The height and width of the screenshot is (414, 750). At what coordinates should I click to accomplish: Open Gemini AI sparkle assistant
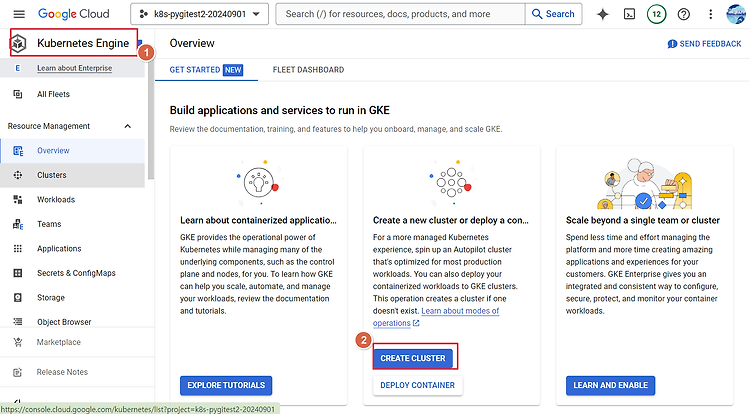(603, 14)
